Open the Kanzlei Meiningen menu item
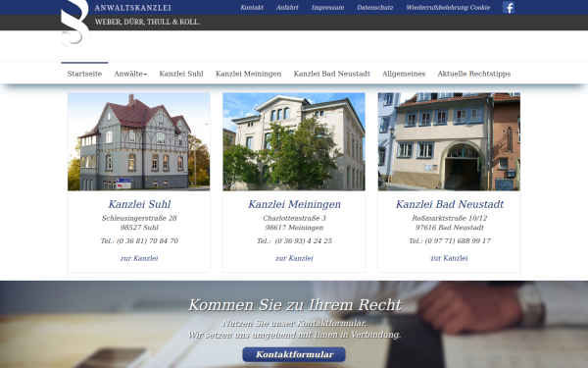The width and height of the screenshot is (588, 368). point(248,74)
